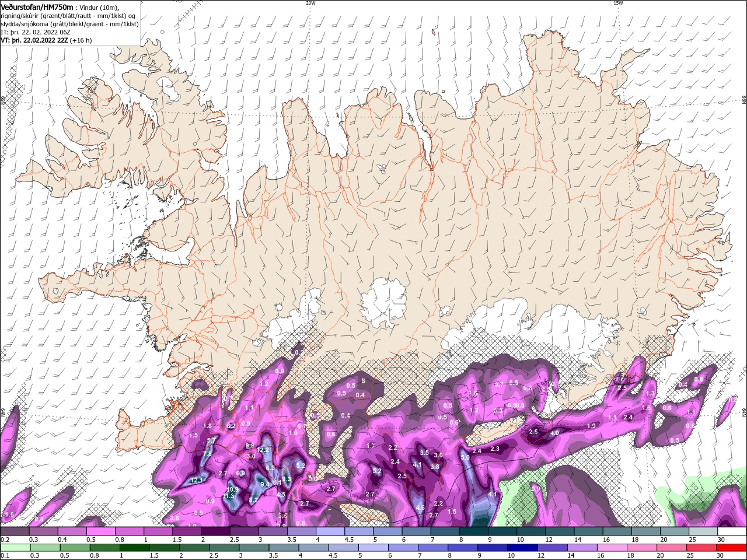Click the 5.0 precipitation value on map
The height and width of the screenshot is (560, 747).
[465, 458]
